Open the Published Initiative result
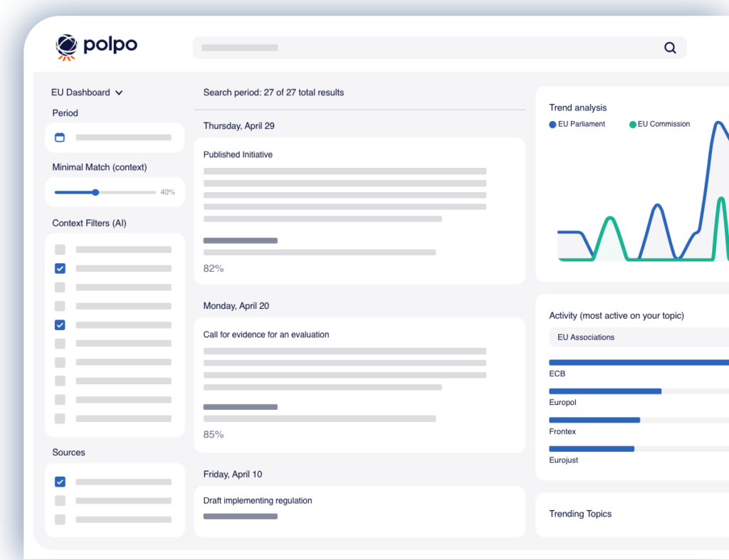 point(238,154)
